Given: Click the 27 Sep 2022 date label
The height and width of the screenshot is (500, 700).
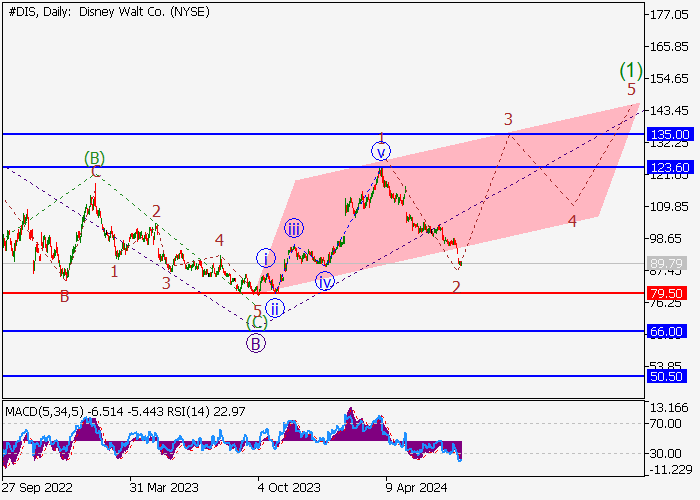Looking at the screenshot, I should (38, 488).
